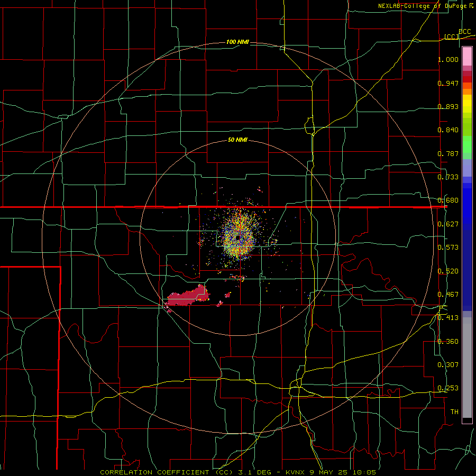Click the 0.253 scale value

[x=448, y=388]
